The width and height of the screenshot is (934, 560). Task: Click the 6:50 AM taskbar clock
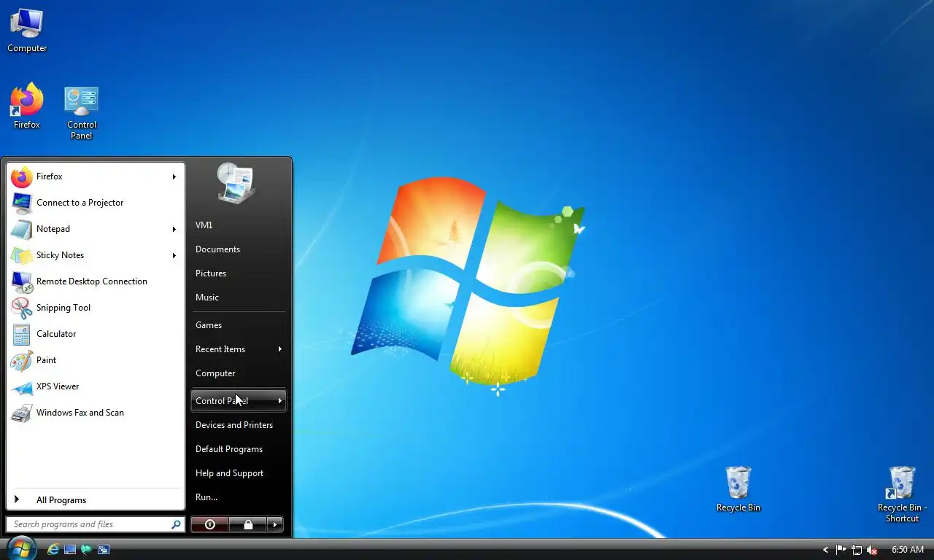click(908, 550)
